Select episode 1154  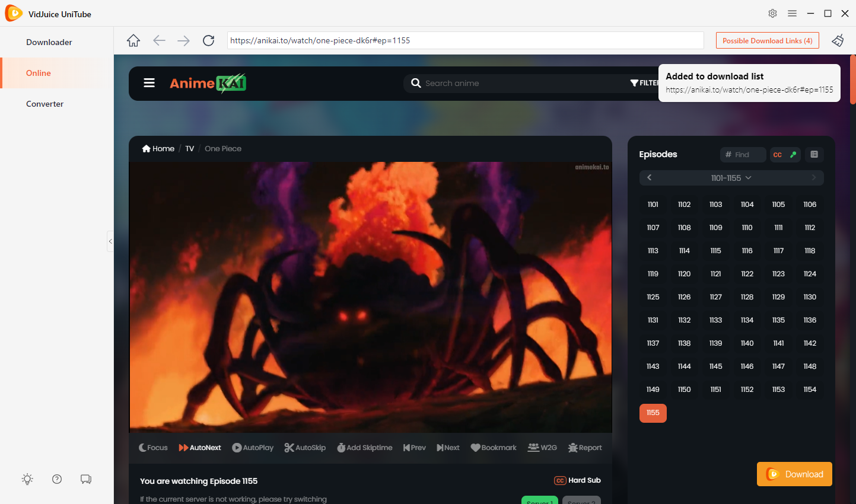pyautogui.click(x=810, y=390)
